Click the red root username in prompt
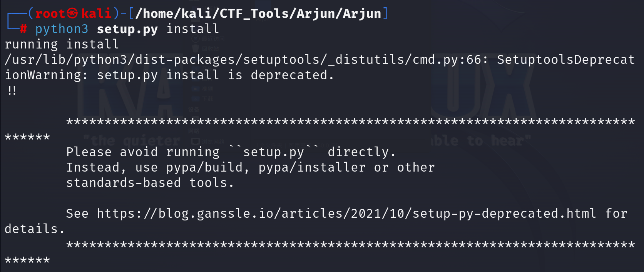This screenshot has height=272, width=644. click(50, 13)
